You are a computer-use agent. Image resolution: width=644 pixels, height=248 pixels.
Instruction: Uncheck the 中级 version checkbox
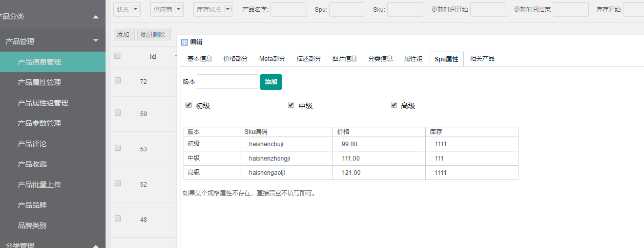(291, 105)
